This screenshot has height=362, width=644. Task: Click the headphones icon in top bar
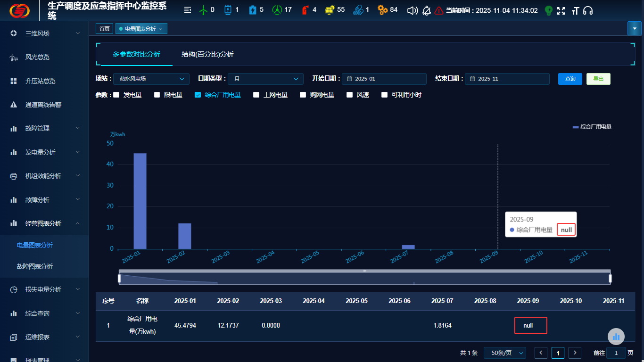coord(588,10)
